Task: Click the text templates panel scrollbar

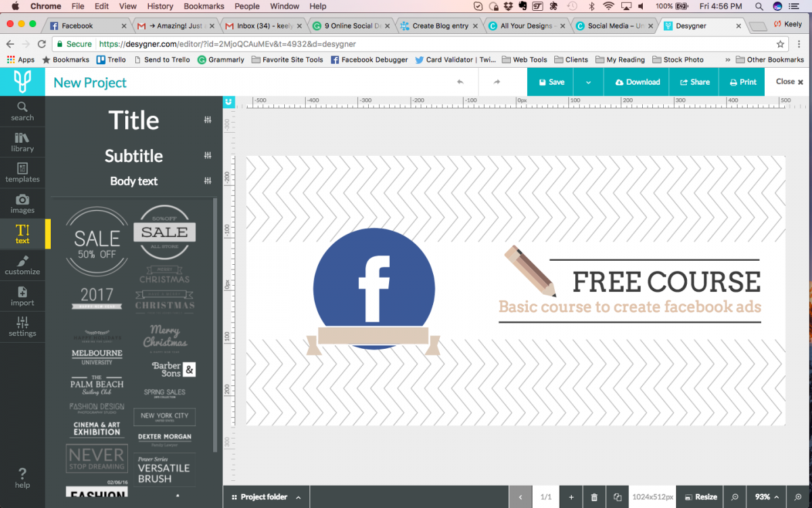Action: click(216, 325)
